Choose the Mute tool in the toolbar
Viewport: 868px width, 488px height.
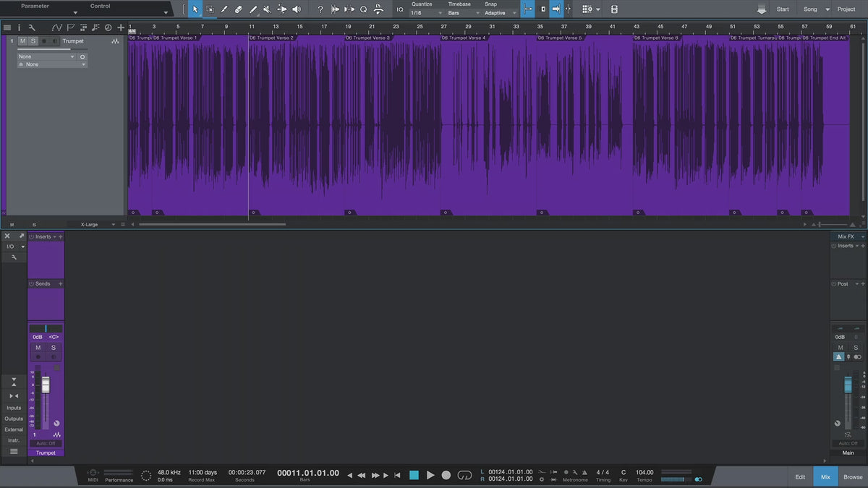267,9
